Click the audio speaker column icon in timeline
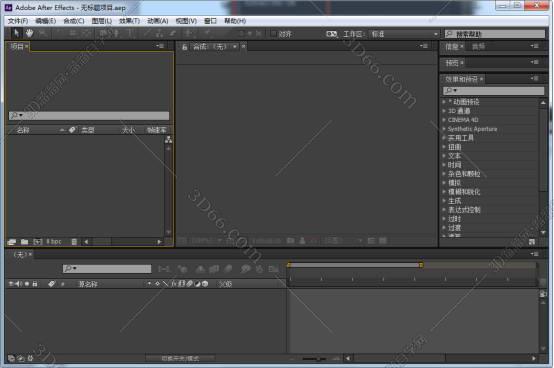 (x=18, y=284)
